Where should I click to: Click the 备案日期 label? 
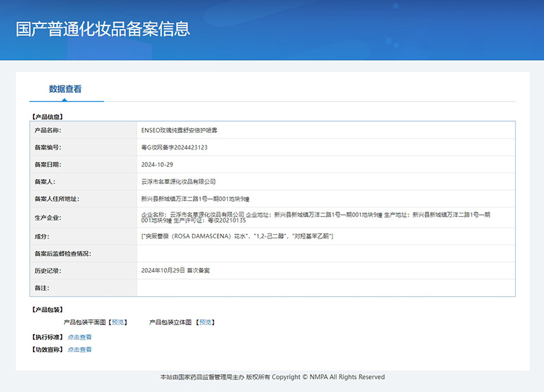click(x=48, y=165)
